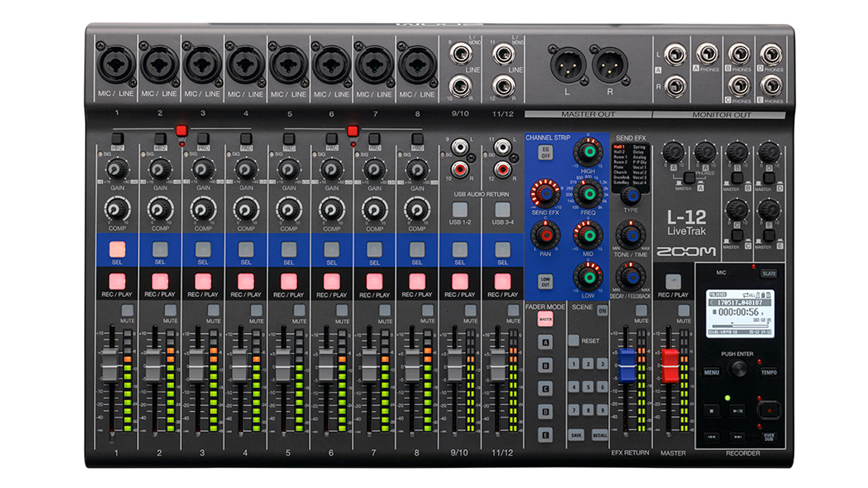Toggle the red 48V switch for channels 5-8
The width and height of the screenshot is (868, 488).
tap(353, 131)
